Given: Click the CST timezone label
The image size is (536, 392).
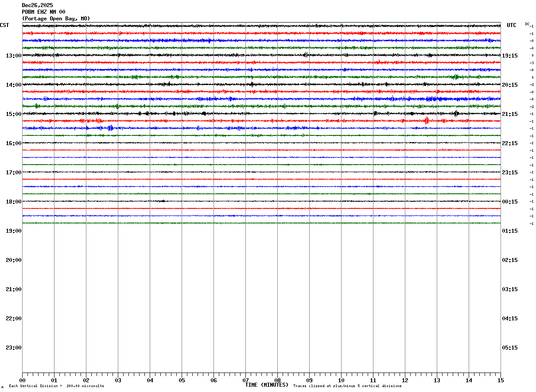Looking at the screenshot, I should 4,25.
